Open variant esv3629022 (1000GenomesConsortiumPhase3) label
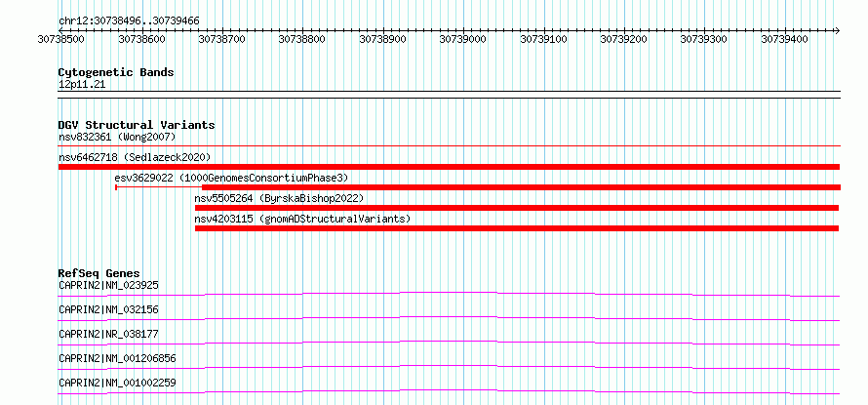The width and height of the screenshot is (868, 405). pyautogui.click(x=231, y=178)
